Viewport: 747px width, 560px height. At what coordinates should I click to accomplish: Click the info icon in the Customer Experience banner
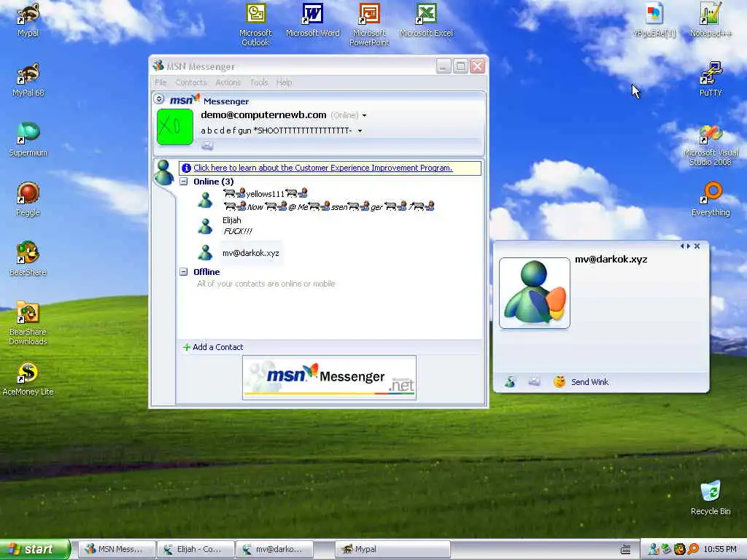click(x=186, y=168)
